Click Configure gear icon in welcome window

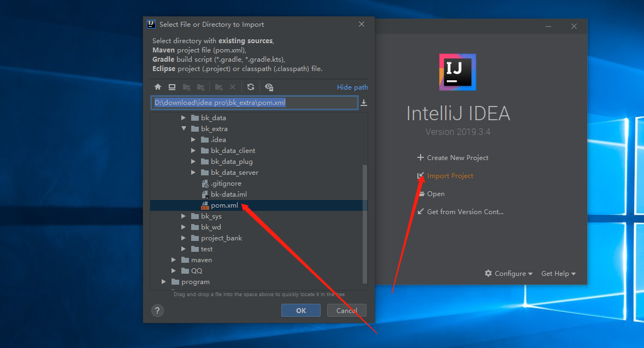pos(488,273)
